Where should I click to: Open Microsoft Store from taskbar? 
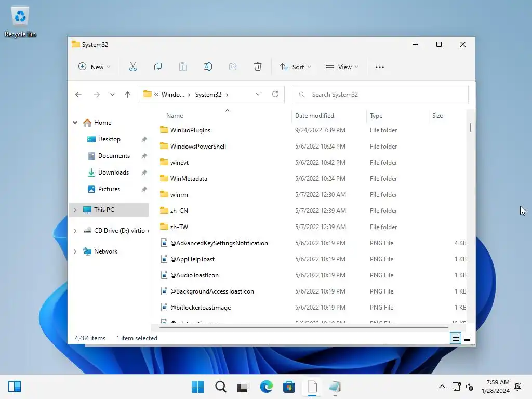(x=289, y=387)
